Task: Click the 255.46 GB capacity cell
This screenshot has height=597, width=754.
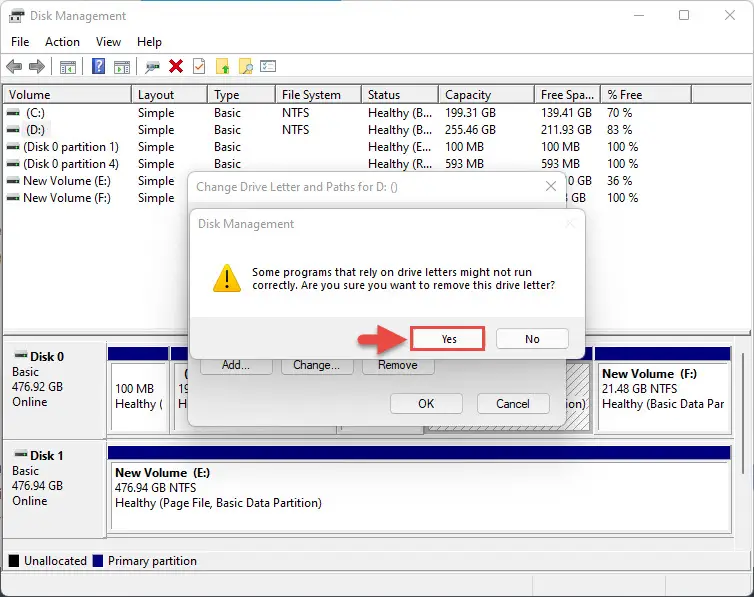Action: pos(470,130)
